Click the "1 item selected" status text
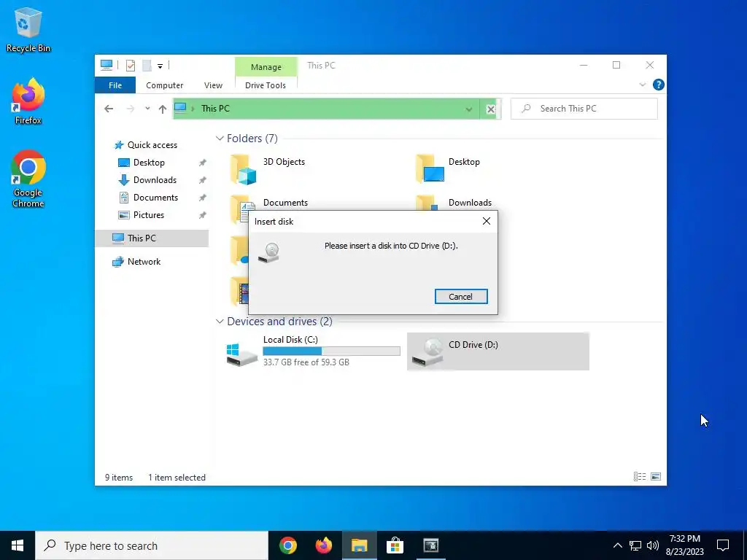747x560 pixels. (x=177, y=477)
